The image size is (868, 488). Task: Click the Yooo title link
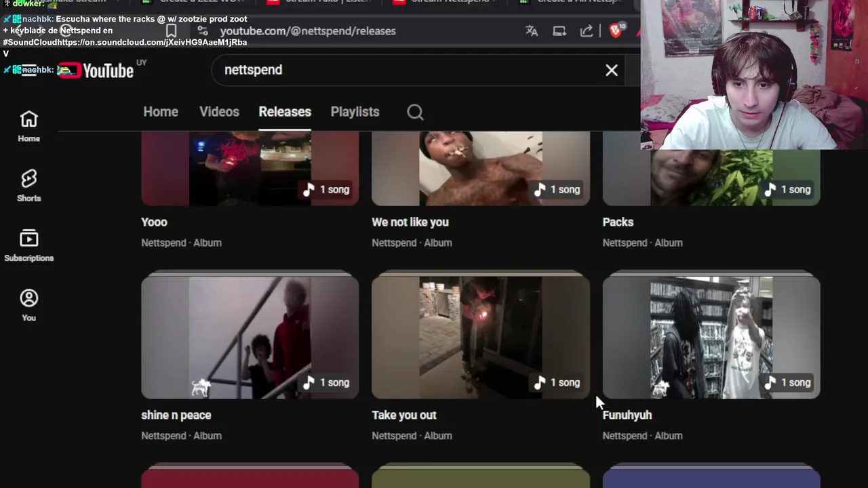coord(154,222)
